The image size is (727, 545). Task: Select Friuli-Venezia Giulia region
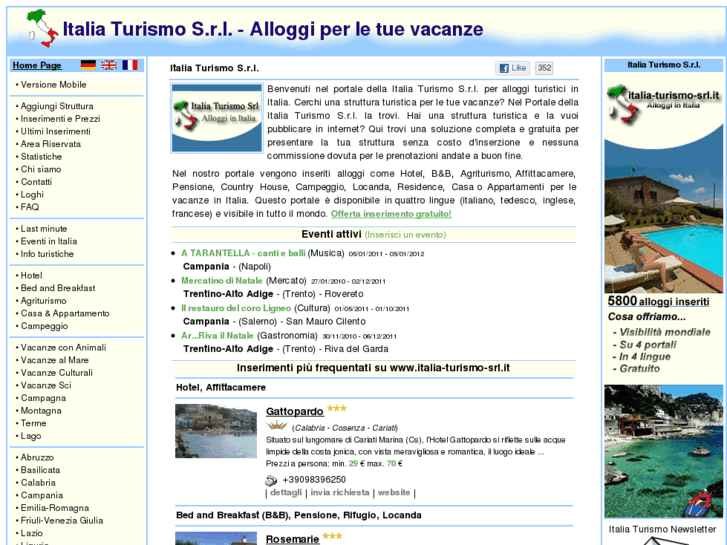62,520
